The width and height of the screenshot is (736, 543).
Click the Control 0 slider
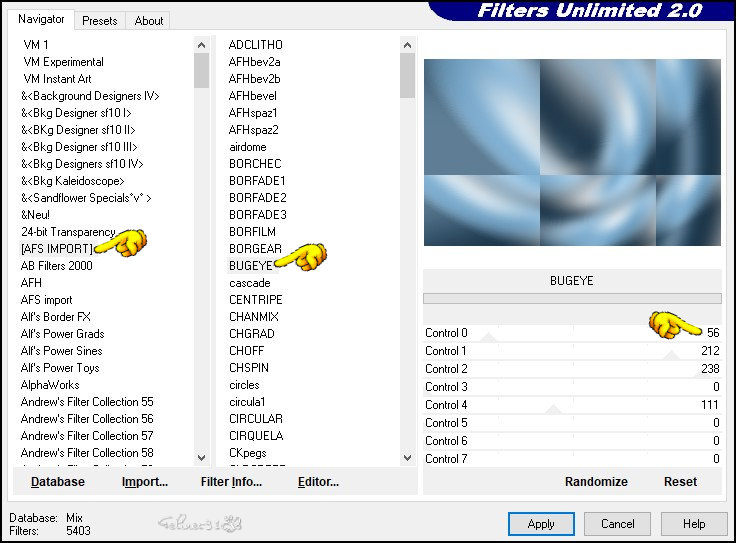tap(572, 333)
